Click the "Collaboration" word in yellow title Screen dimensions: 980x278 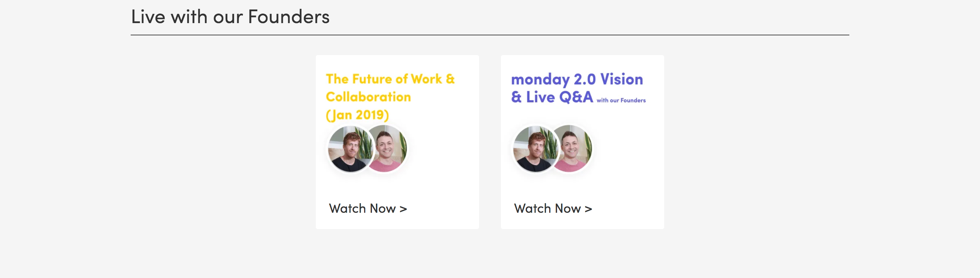point(368,97)
